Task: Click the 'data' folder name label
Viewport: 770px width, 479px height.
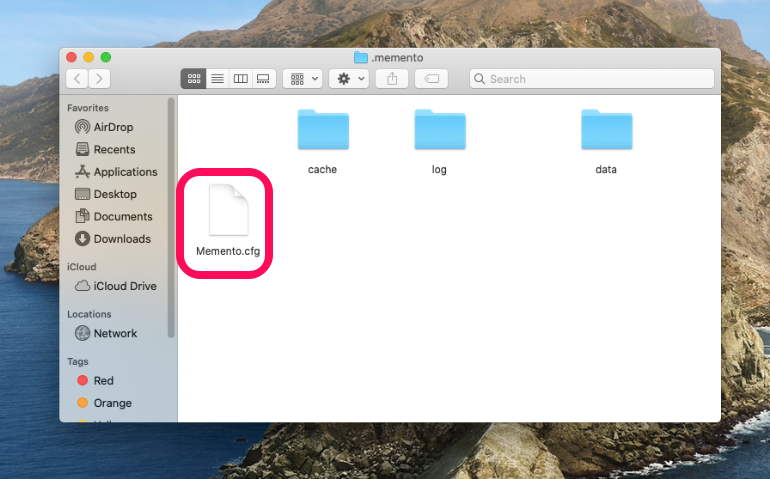Action: (x=606, y=169)
